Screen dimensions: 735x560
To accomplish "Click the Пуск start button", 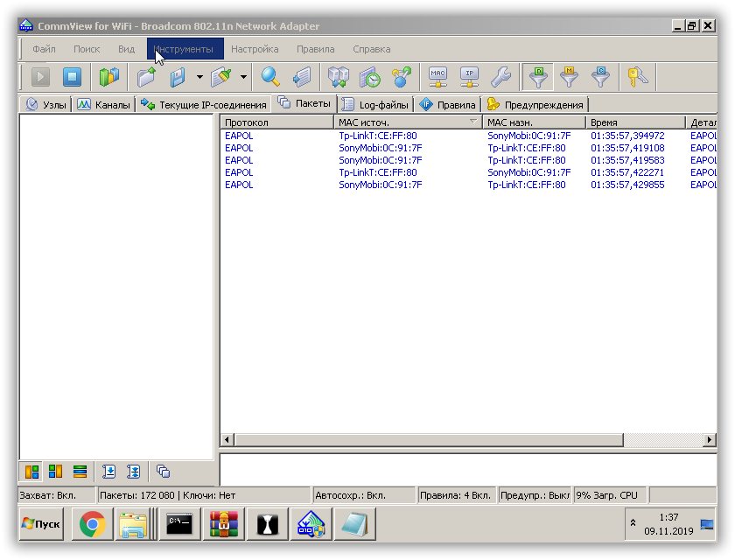I will [x=42, y=524].
